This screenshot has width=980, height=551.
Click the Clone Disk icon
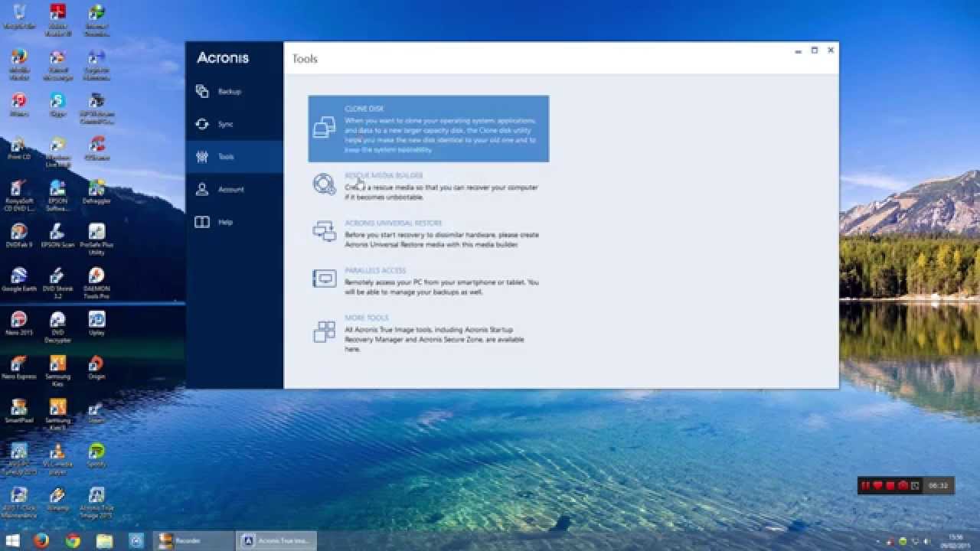tap(325, 128)
